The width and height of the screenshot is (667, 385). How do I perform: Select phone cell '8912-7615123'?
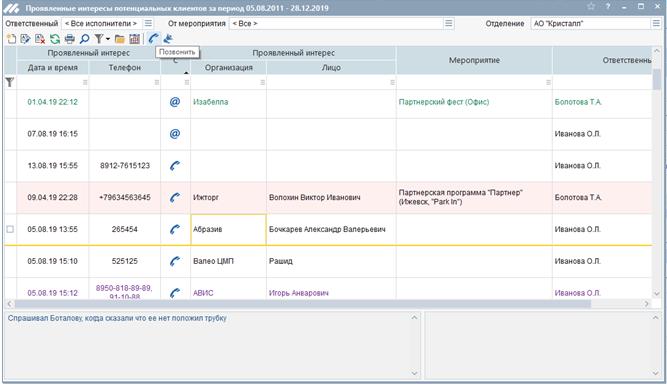tap(125, 165)
